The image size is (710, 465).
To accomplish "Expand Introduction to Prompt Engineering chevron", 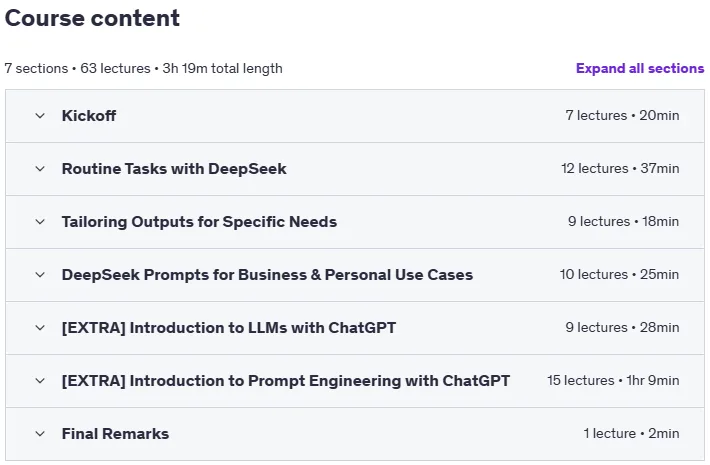I will (x=40, y=381).
